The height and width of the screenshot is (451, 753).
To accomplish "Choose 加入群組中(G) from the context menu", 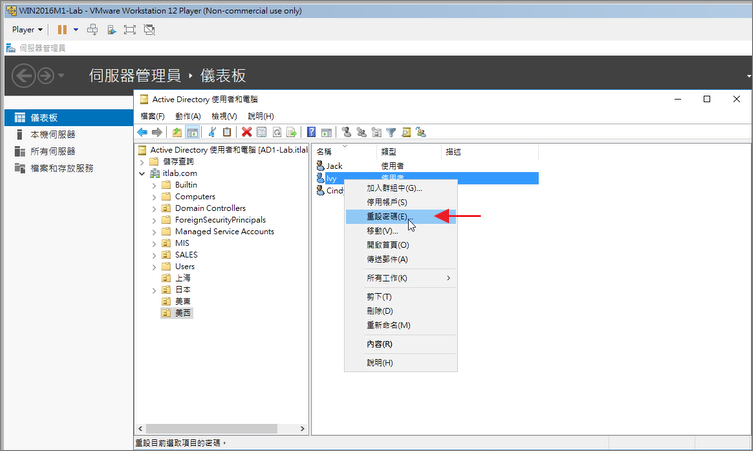I will 401,188.
